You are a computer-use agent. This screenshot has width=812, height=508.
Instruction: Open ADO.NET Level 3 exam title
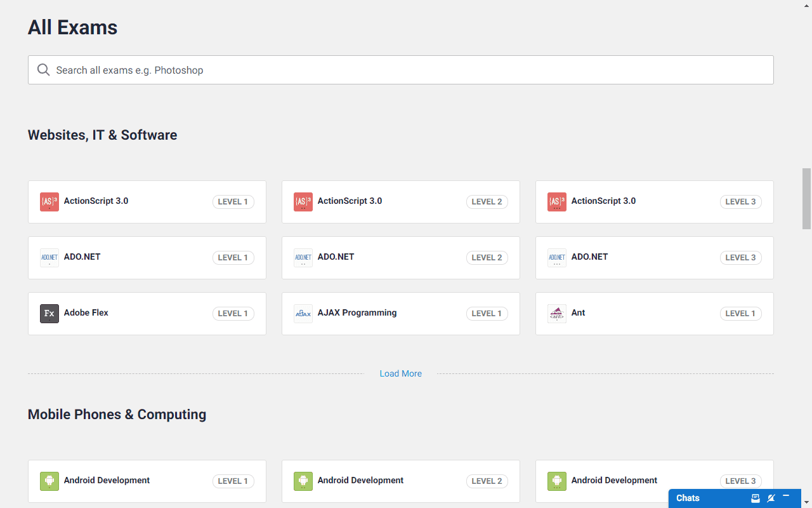point(589,257)
